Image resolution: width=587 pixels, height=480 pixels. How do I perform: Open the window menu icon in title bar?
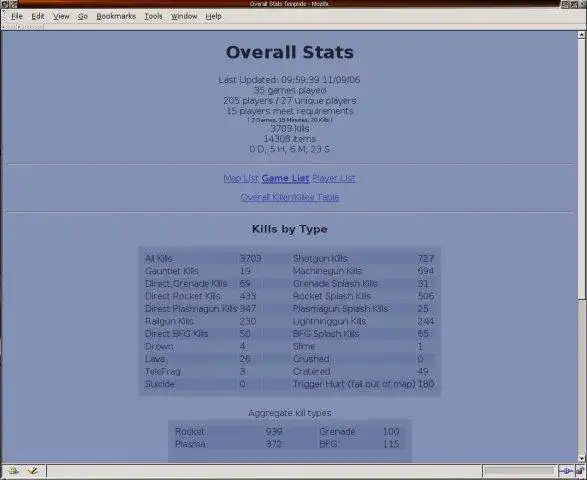tap(4, 4)
